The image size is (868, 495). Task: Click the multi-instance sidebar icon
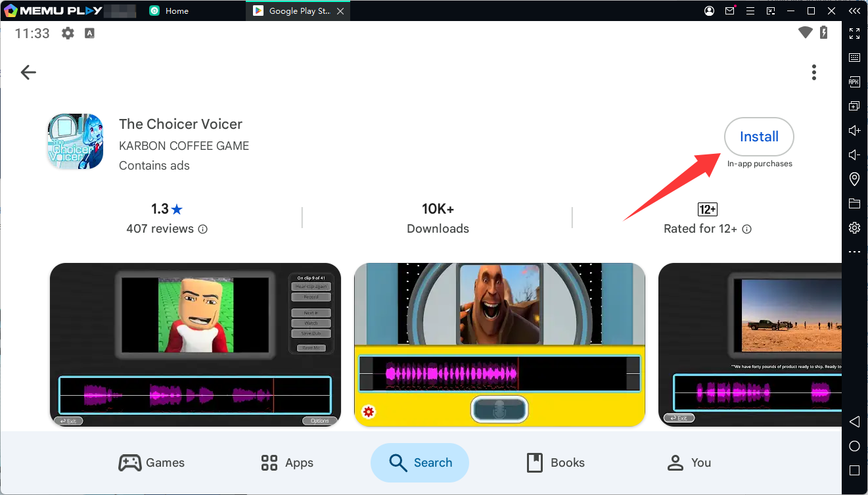tap(855, 106)
